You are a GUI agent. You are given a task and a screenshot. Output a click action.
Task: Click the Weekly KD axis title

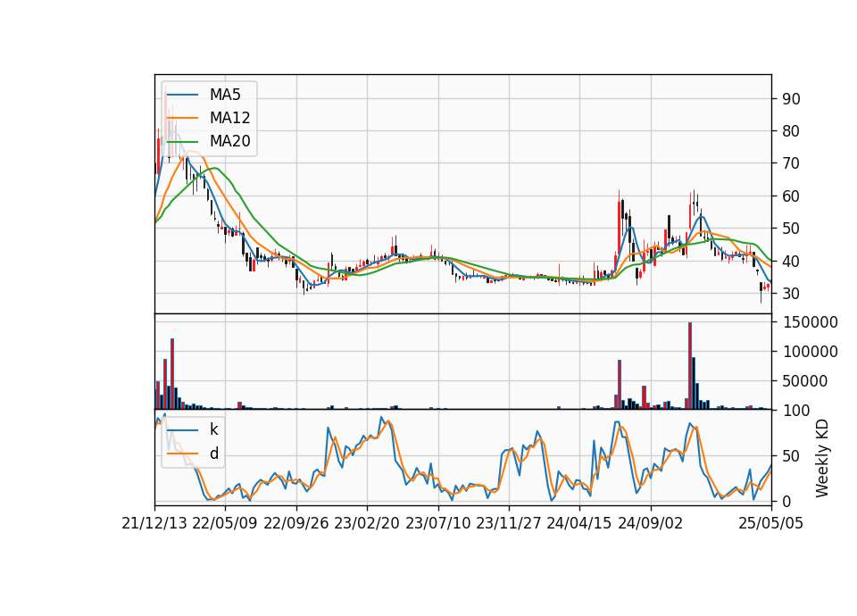point(822,459)
